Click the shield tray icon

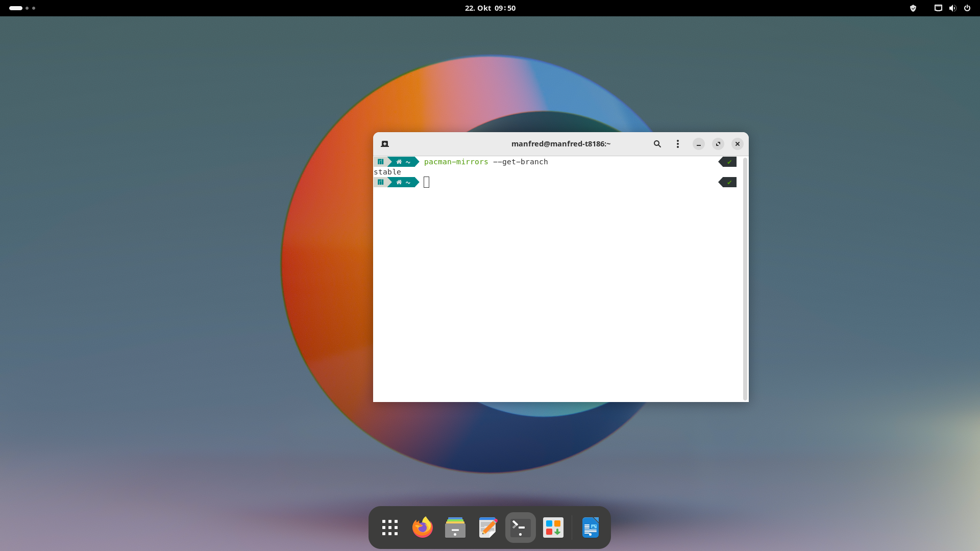point(913,8)
